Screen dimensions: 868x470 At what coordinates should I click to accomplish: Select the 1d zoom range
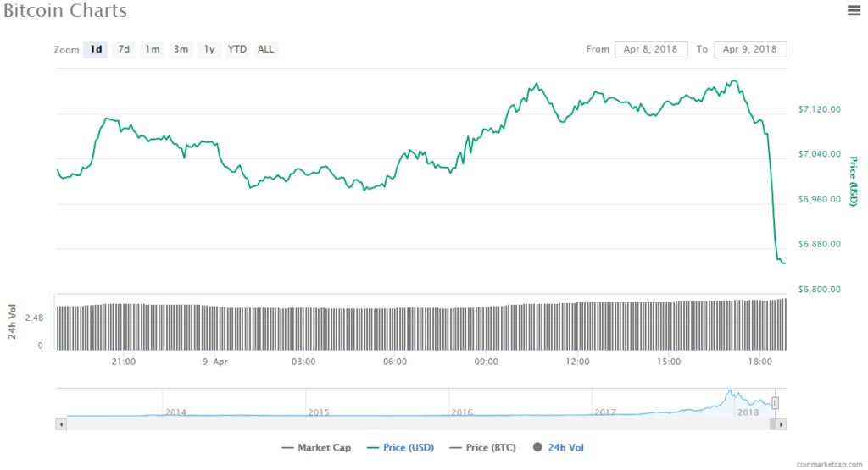[x=96, y=49]
